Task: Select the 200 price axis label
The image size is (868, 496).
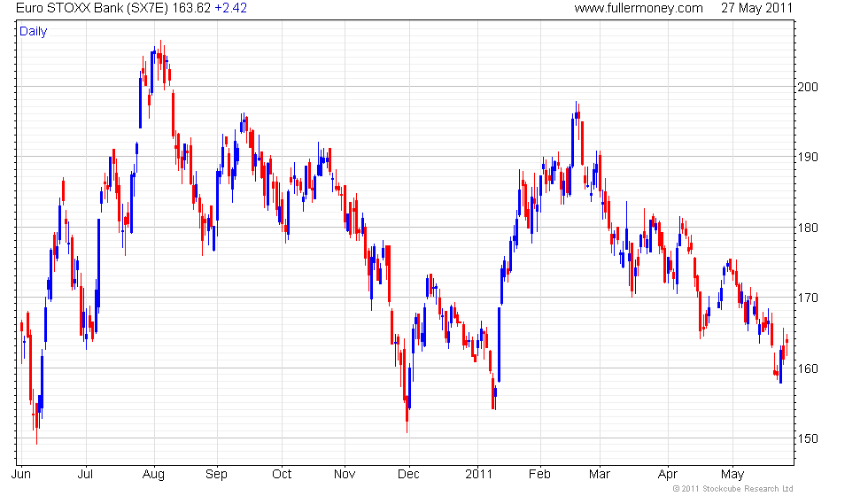Action: 807,87
